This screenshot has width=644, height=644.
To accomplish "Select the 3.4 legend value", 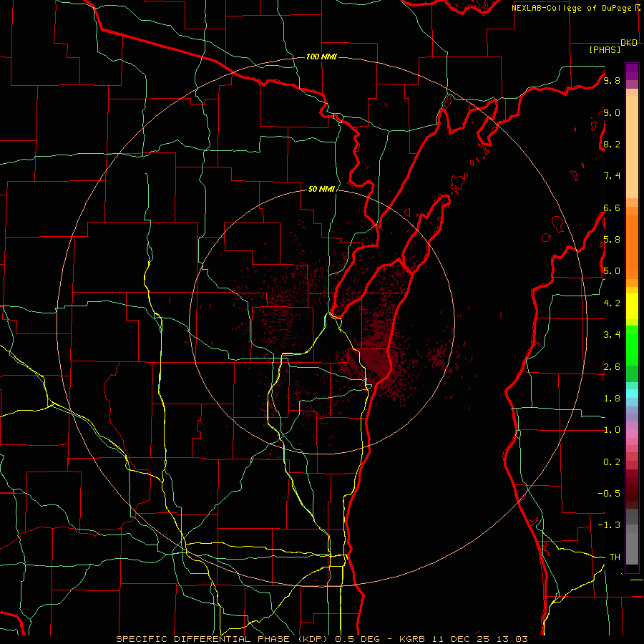I will [612, 335].
